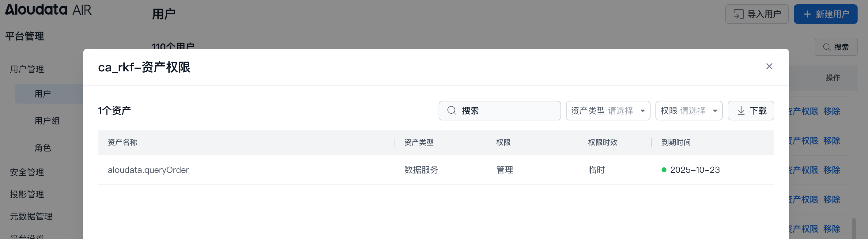
Task: Select 用户组 in the sidebar
Action: coord(47,121)
